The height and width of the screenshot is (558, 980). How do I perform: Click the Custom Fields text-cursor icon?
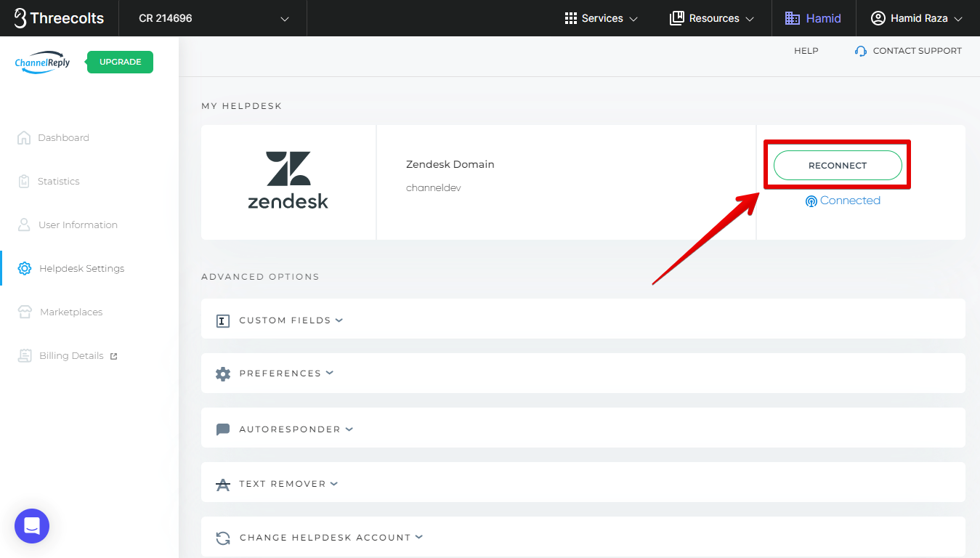coord(223,320)
